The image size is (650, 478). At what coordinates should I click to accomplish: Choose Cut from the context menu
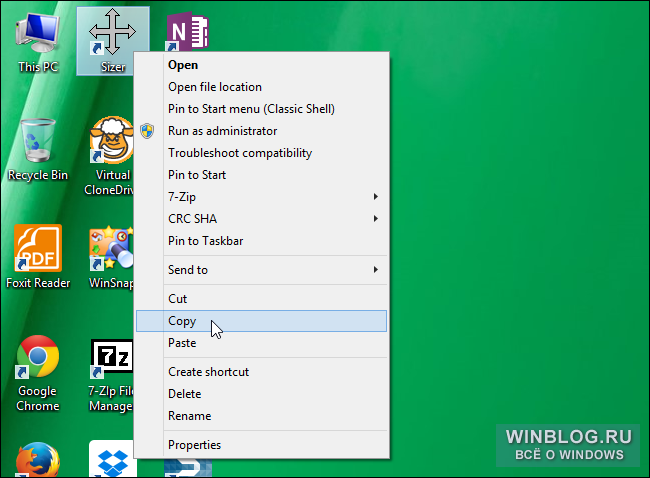pos(262,299)
